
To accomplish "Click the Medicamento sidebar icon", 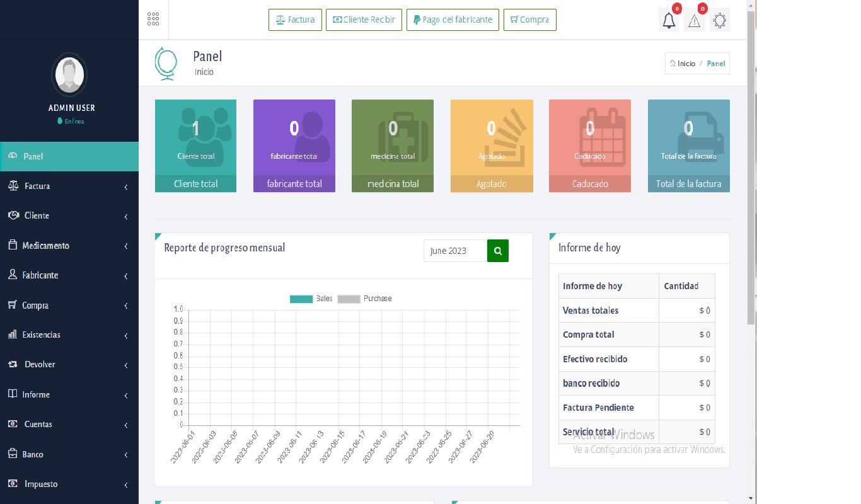I will click(13, 245).
